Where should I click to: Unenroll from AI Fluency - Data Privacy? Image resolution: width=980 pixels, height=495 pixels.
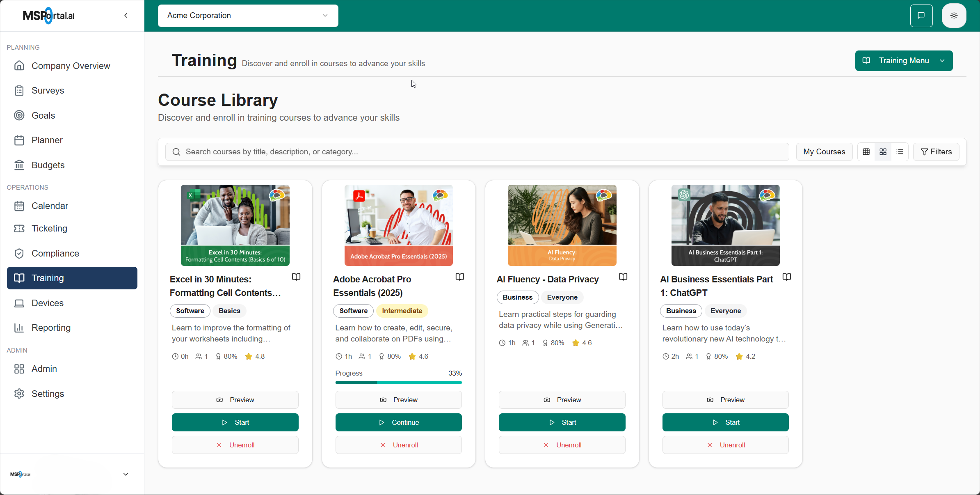pyautogui.click(x=562, y=445)
